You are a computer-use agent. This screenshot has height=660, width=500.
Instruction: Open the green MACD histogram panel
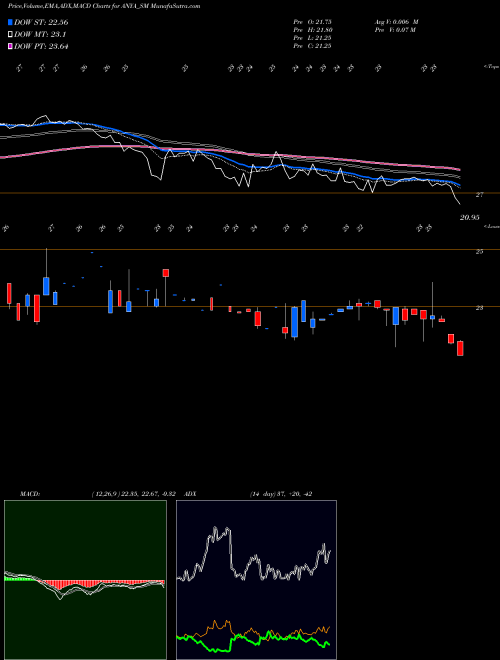(x=85, y=580)
